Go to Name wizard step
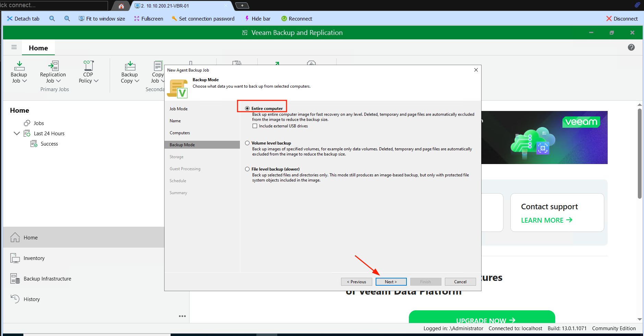Screen dimensions: 644x336 (175, 121)
